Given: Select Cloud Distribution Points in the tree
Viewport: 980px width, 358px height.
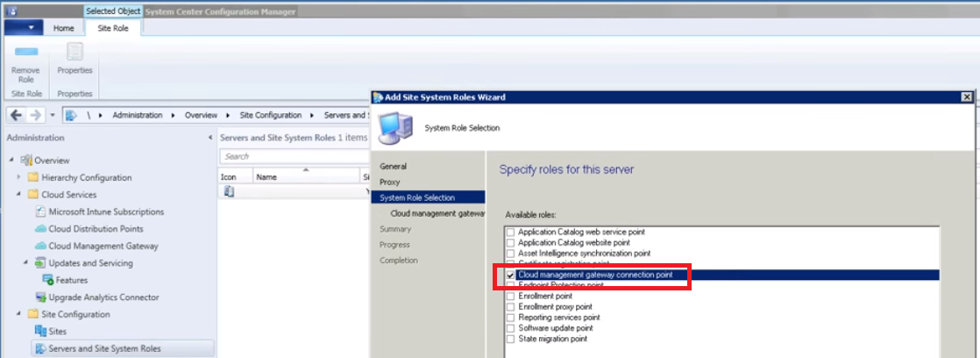Looking at the screenshot, I should (96, 229).
